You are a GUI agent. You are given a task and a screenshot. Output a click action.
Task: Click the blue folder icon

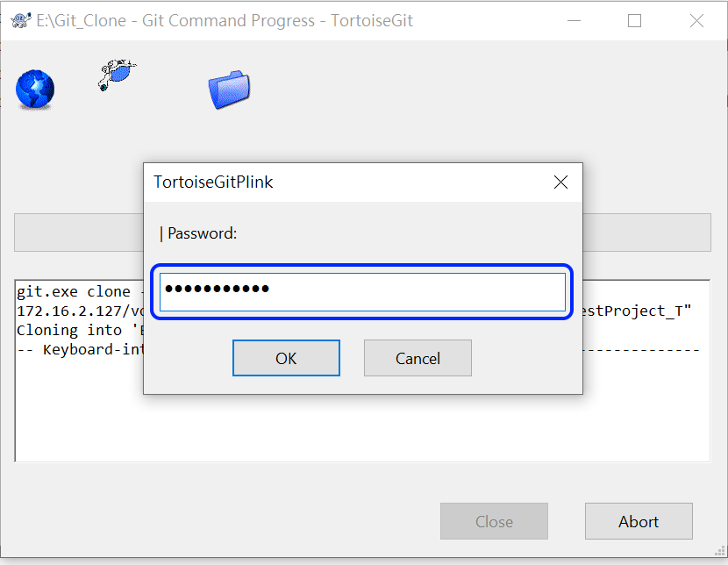point(229,90)
